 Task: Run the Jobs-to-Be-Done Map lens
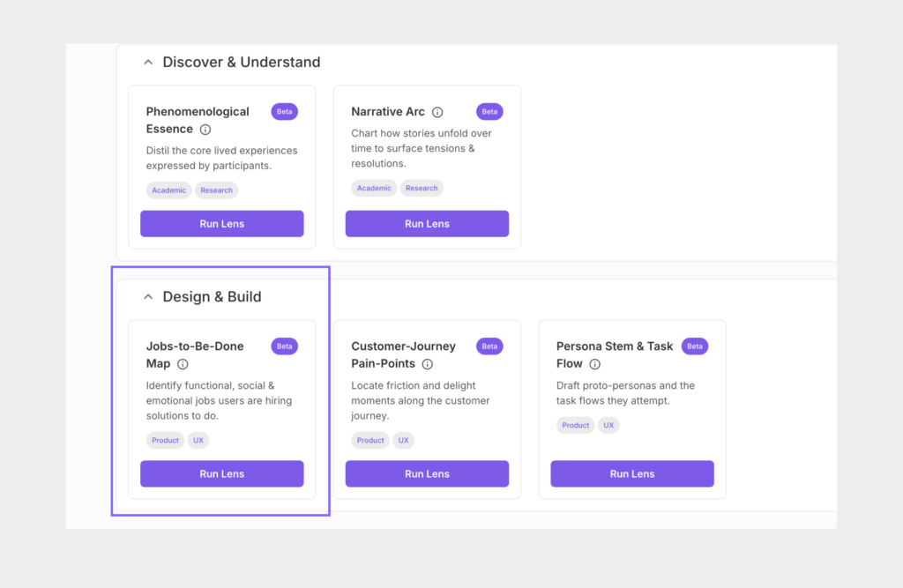pos(221,474)
